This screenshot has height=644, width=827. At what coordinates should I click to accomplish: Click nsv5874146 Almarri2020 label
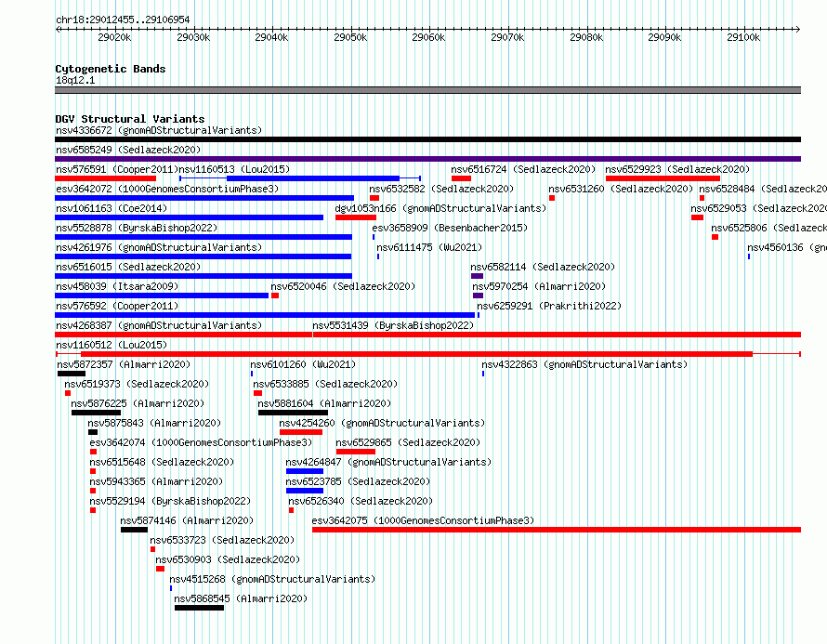187,520
